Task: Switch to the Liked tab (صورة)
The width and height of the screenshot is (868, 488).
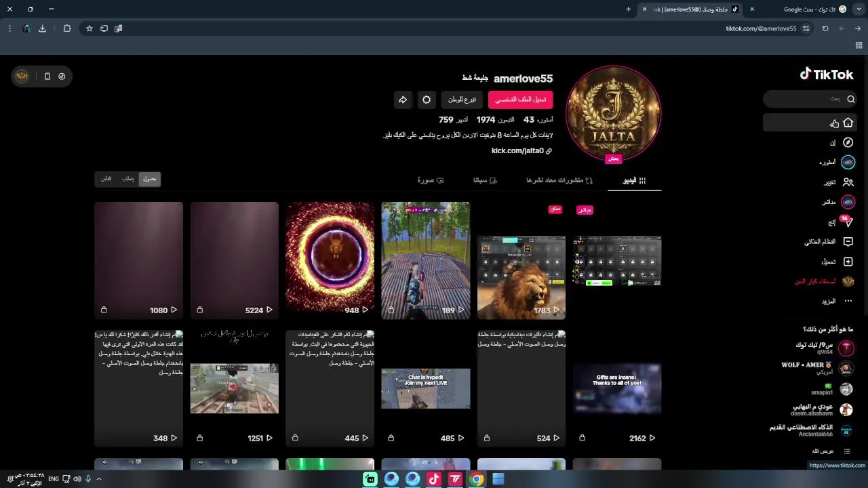Action: tap(430, 180)
